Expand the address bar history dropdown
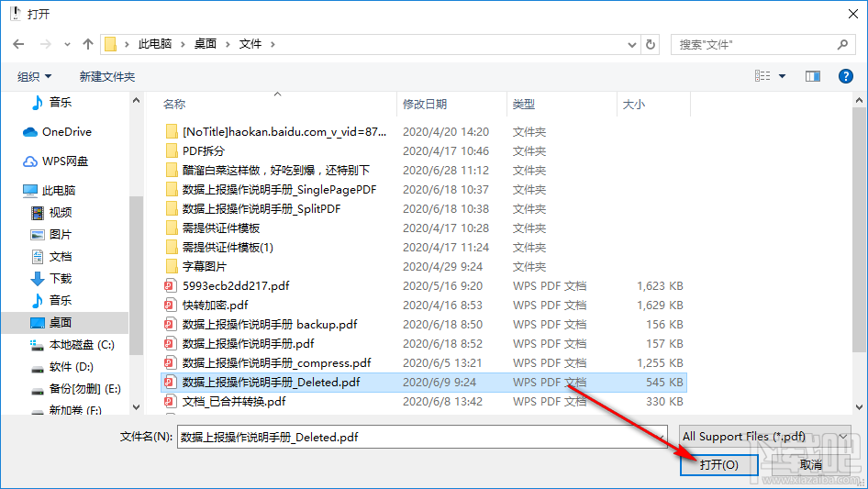 click(631, 44)
